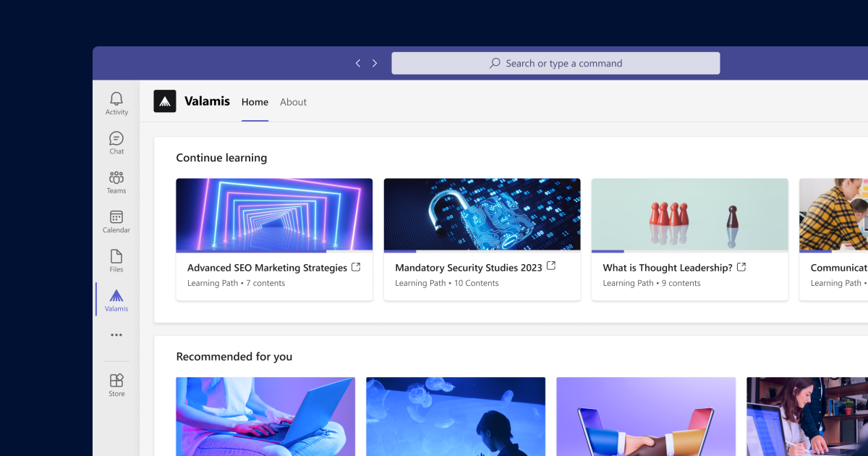The image size is (868, 456).
Task: Switch to the Home tab
Action: 255,102
